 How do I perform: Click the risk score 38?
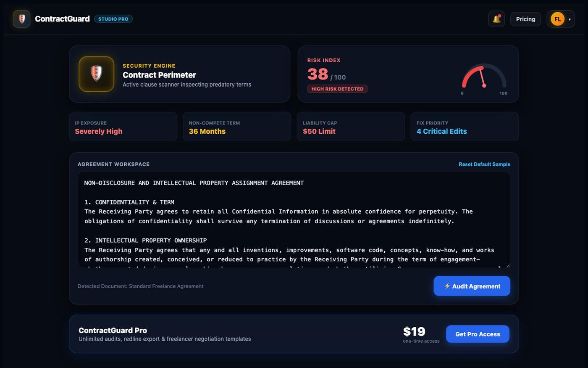[318, 74]
